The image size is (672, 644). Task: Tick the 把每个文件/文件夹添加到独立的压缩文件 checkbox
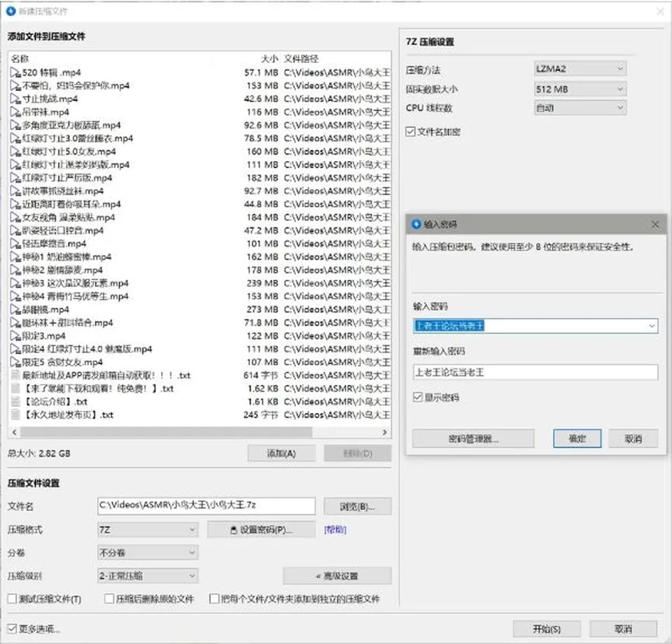[214, 598]
